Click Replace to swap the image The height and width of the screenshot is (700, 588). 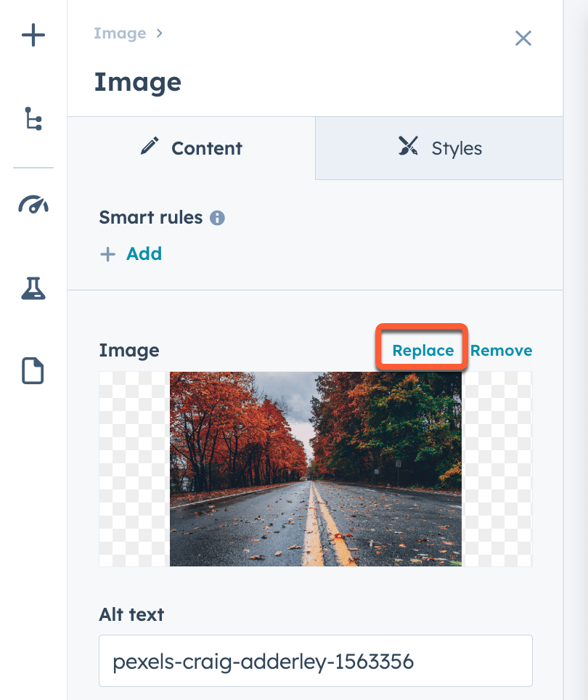pyautogui.click(x=422, y=350)
